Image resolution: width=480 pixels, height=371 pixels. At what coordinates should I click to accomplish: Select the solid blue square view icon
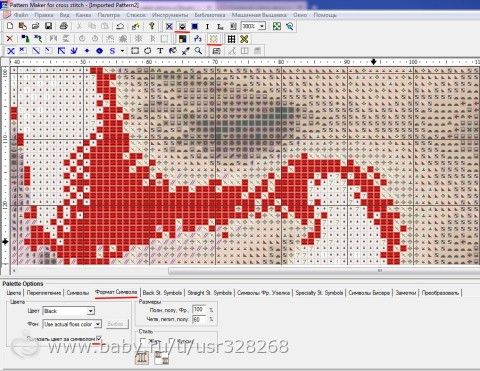coord(195,26)
